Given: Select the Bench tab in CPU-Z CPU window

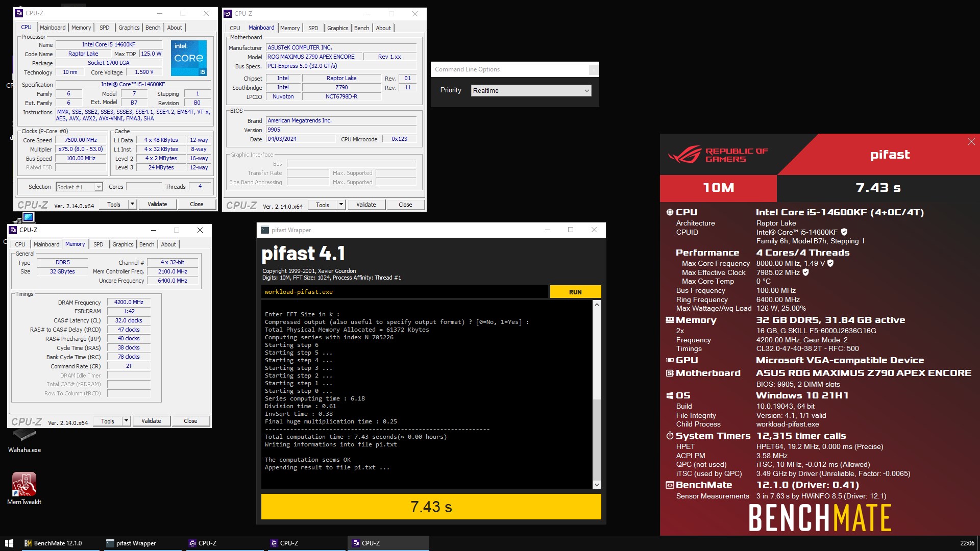Looking at the screenshot, I should click(x=153, y=28).
